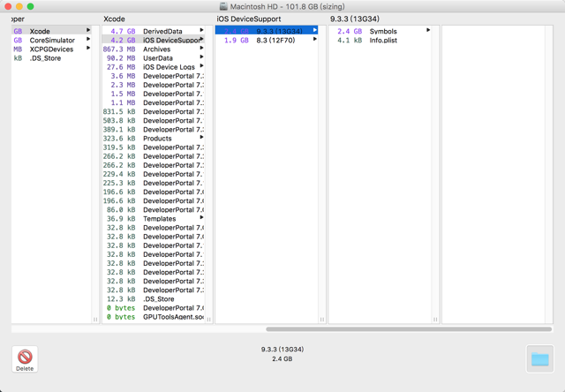Select the DeveloperPortal row sized 86.0 kB
565x392 pixels.
tap(154, 210)
